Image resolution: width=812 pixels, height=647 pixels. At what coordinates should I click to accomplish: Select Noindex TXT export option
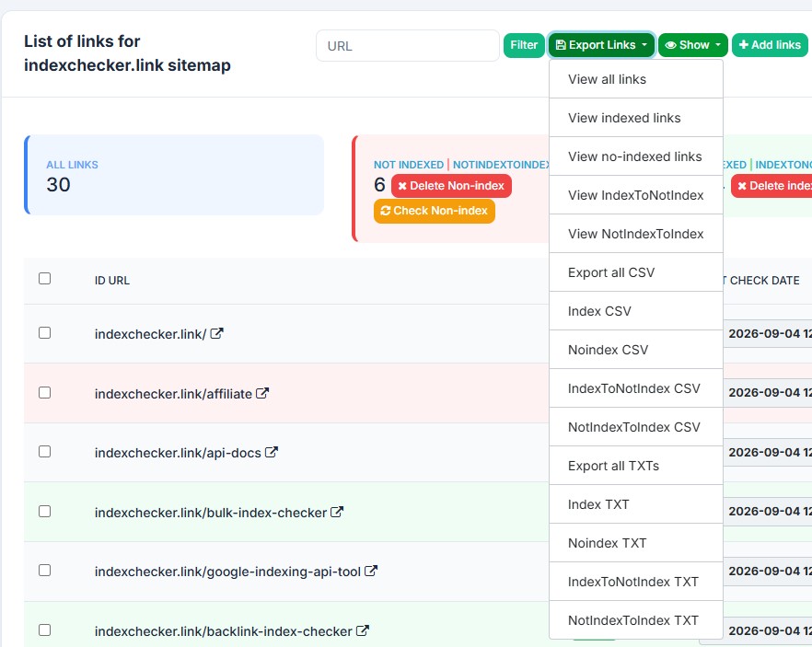click(x=636, y=543)
